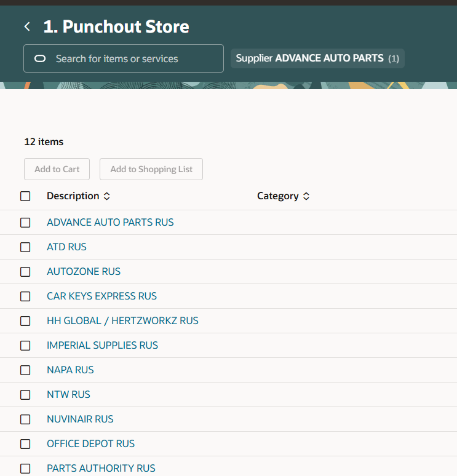Screen dimensions: 457x476
Task: Check the box for CAR KEYS EXPRESS RUS
Action: pyautogui.click(x=25, y=296)
